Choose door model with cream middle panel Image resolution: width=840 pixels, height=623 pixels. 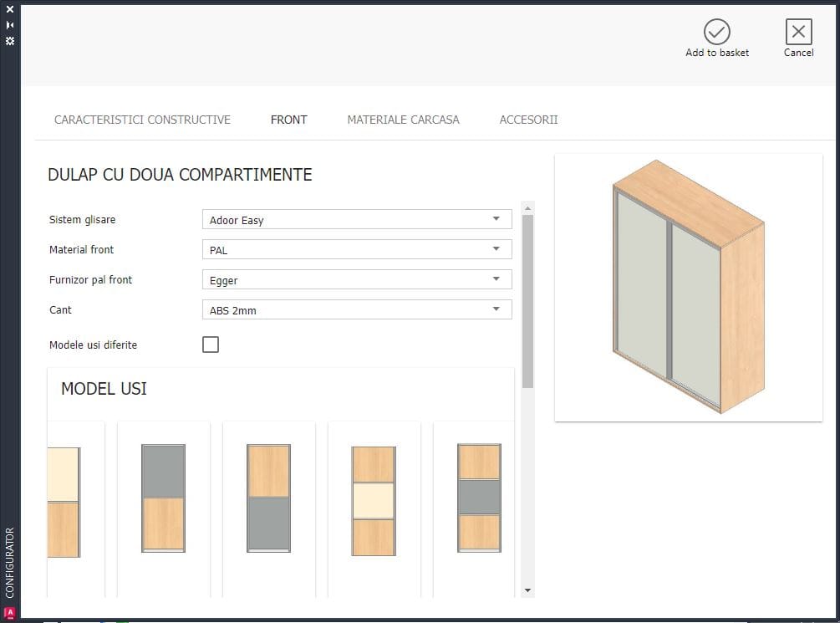(374, 501)
